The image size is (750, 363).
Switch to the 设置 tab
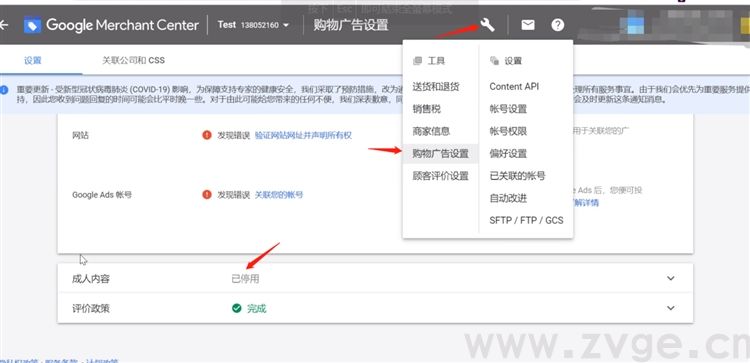pyautogui.click(x=33, y=60)
